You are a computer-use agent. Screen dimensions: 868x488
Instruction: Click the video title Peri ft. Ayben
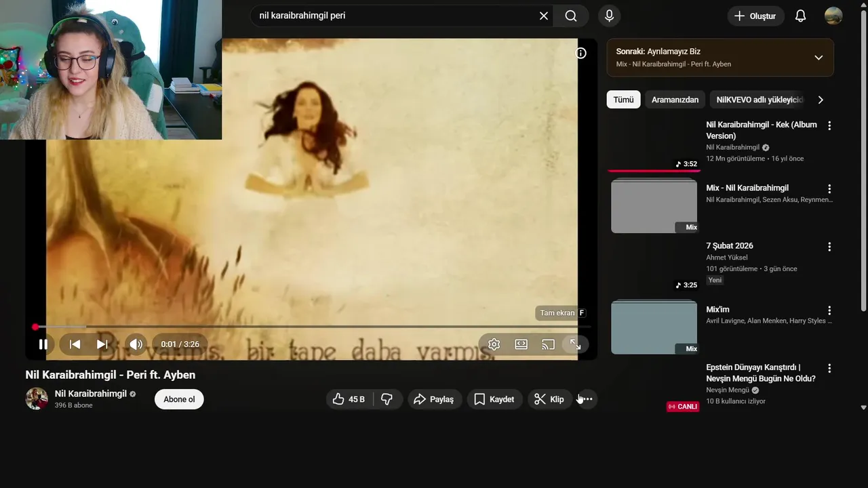tap(111, 375)
